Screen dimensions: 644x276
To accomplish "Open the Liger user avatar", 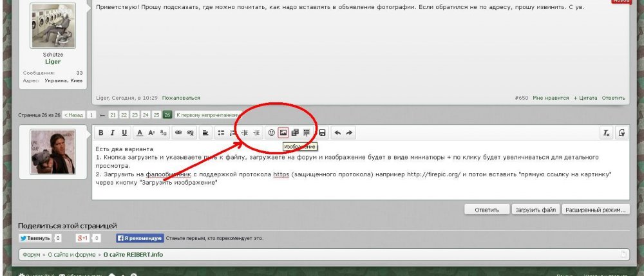I will tap(53, 26).
